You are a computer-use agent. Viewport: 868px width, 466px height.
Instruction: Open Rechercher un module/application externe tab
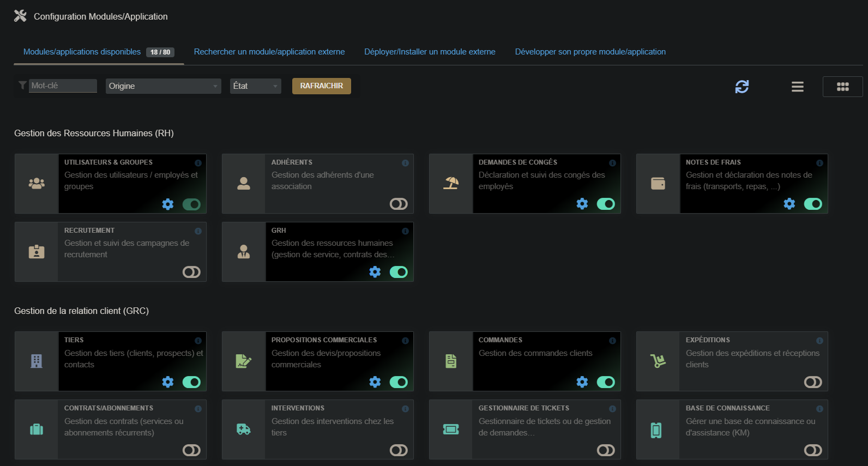click(x=269, y=52)
